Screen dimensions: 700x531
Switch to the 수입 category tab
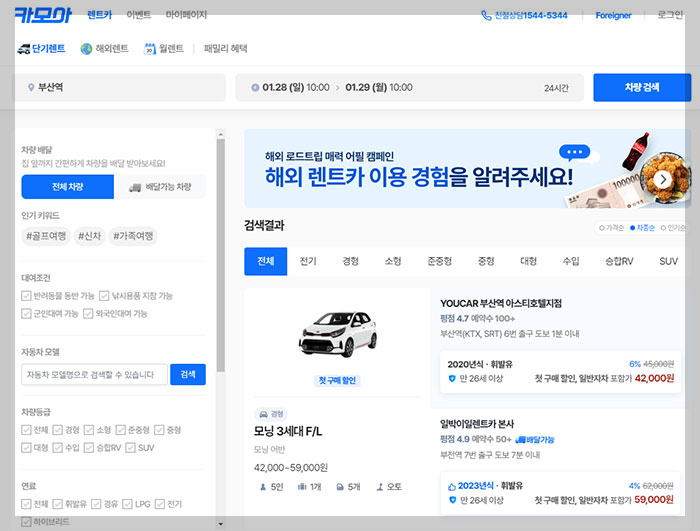571,261
